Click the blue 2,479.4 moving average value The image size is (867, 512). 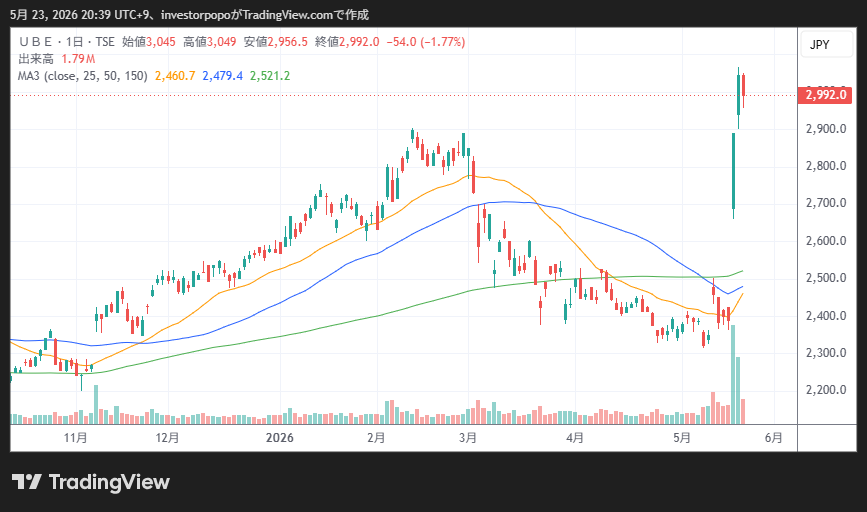click(x=222, y=76)
